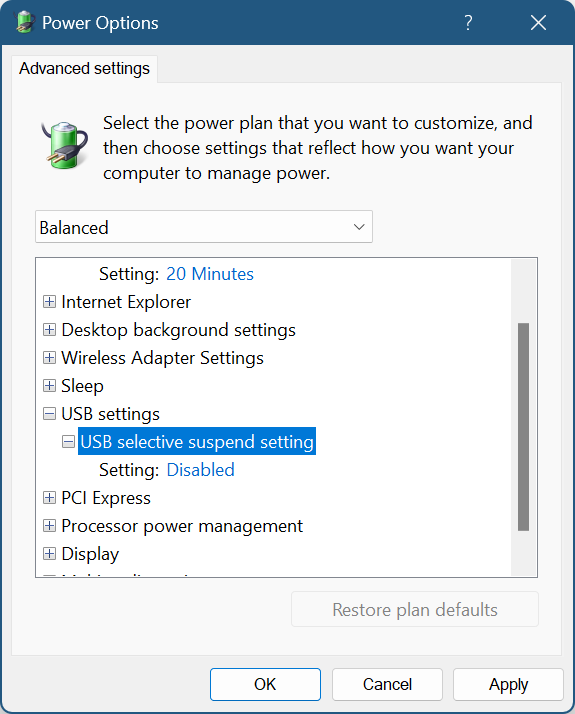Collapse USB selective suspend setting node
The image size is (575, 714).
tap(68, 442)
